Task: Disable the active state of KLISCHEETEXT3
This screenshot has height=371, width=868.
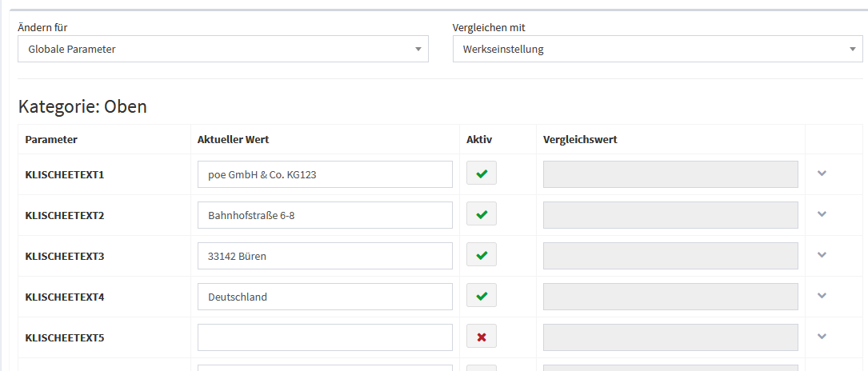Action: pos(482,255)
